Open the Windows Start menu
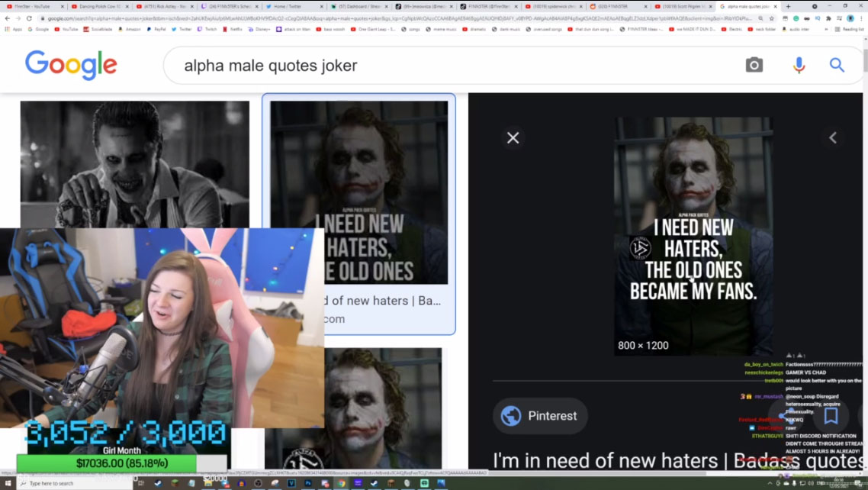 8,483
